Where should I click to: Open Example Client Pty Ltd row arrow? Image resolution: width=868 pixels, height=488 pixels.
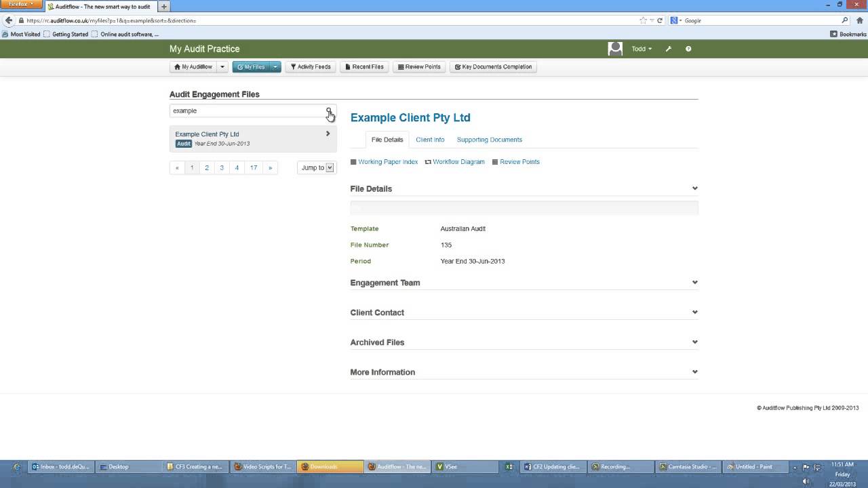(328, 134)
